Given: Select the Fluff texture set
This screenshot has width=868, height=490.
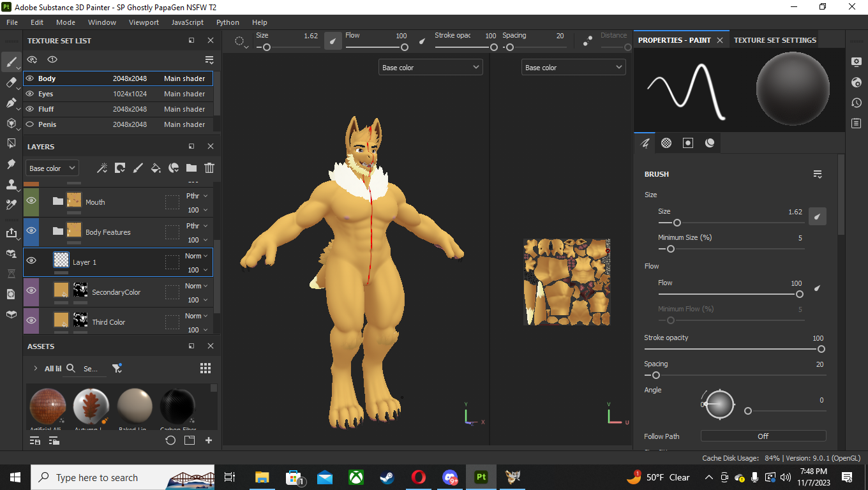Looking at the screenshot, I should tap(46, 109).
